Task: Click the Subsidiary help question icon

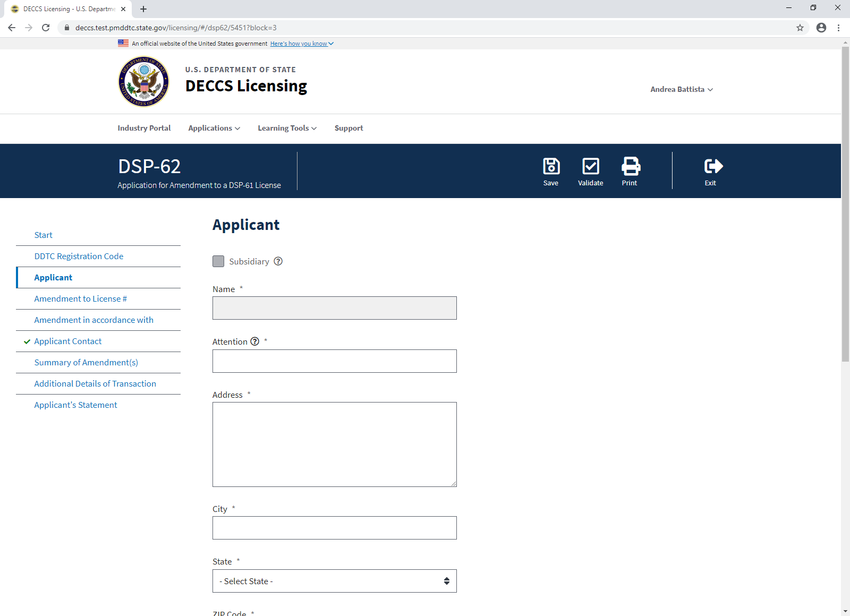Action: point(278,261)
